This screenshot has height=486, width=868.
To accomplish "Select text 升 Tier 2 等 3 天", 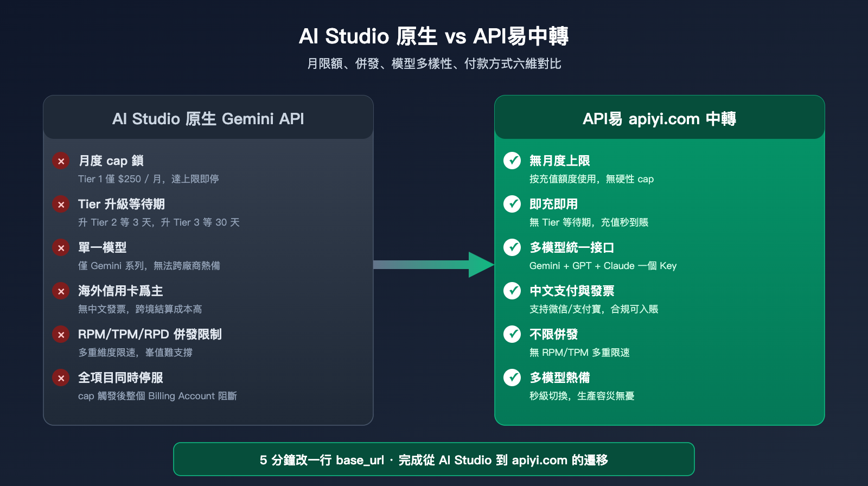I will (x=116, y=222).
